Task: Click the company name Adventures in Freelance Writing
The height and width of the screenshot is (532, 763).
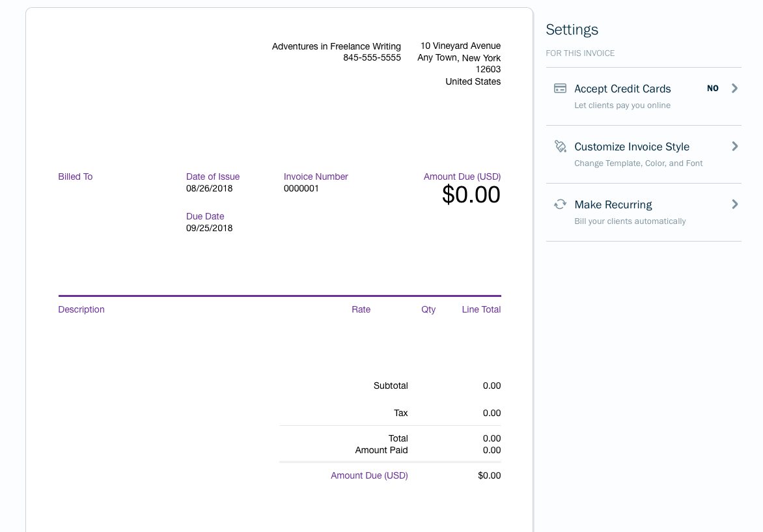Action: pos(336,46)
